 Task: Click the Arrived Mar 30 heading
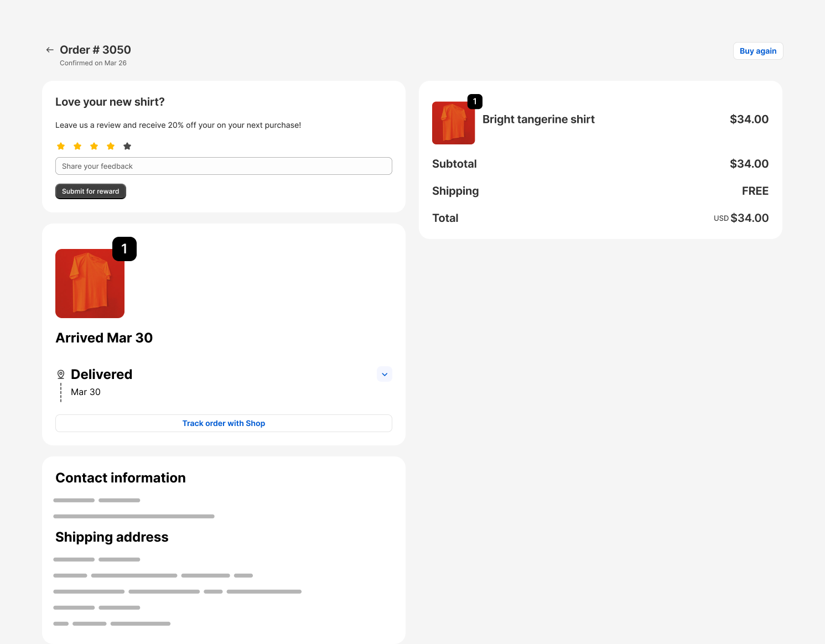coord(104,338)
